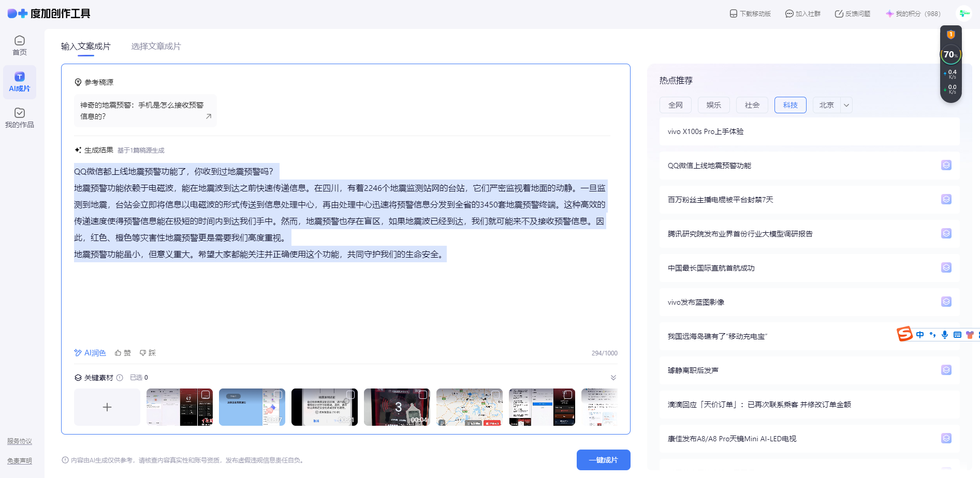This screenshot has width=980, height=478.
Task: Click icon beside 中国最长国际直航首航成功
Action: (946, 267)
